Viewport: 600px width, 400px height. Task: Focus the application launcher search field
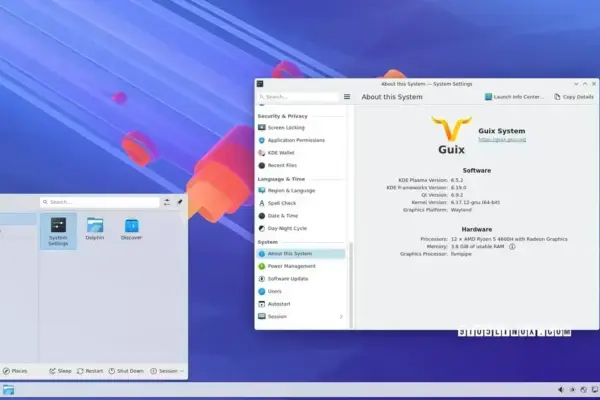100,202
